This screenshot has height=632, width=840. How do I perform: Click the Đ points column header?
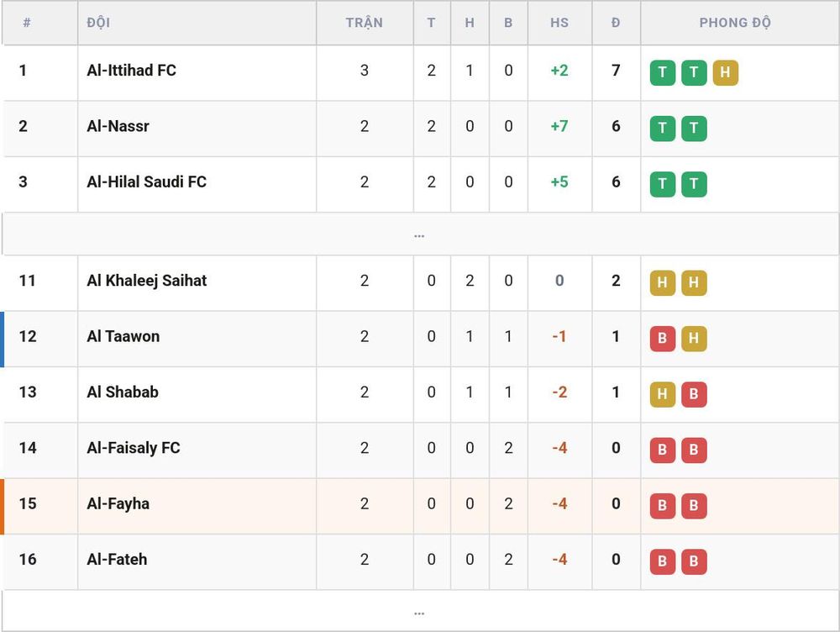616,23
